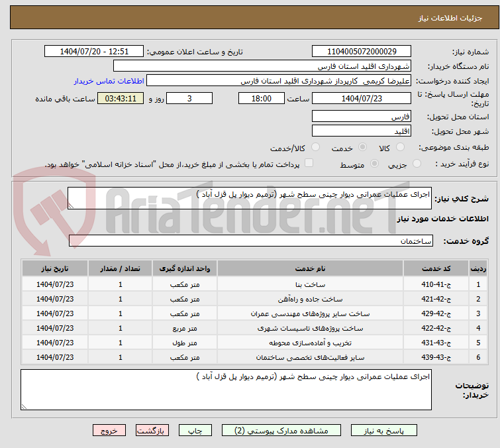Click the جزئیات اطلاعات نیاز page title

tap(450, 18)
